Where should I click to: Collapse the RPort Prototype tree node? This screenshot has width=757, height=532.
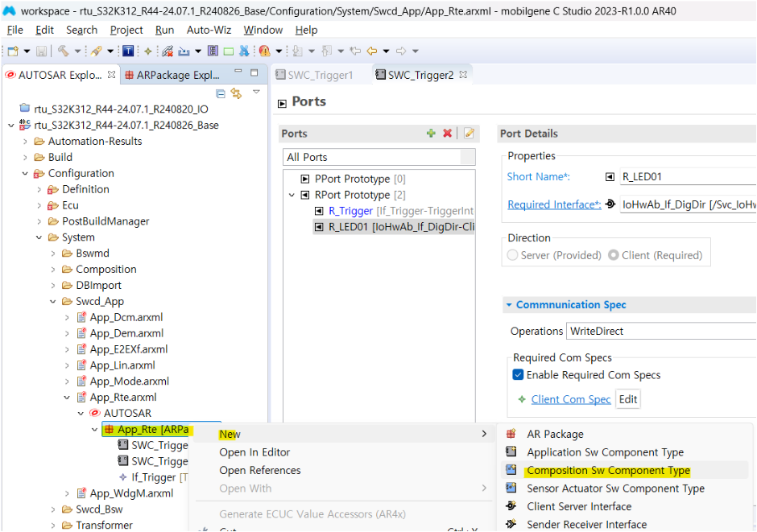[x=292, y=195]
